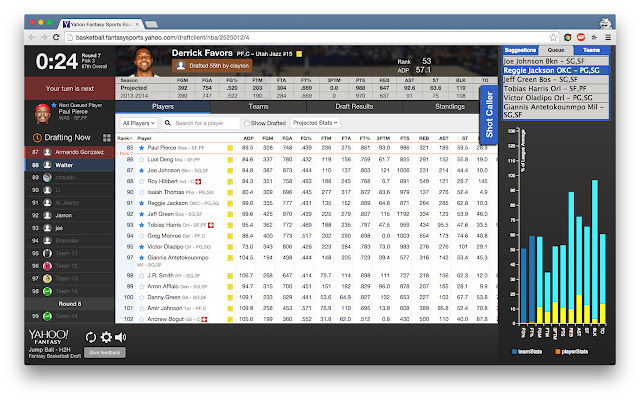The image size is (640, 400).
Task: Bookmark page with the star icon in address bar
Action: (x=553, y=38)
